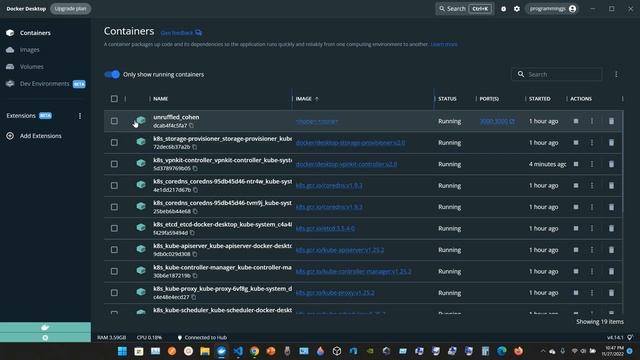Copy container ID of k8s_storage-provisioner
Screen dimensions: 640x360
(x=195, y=147)
